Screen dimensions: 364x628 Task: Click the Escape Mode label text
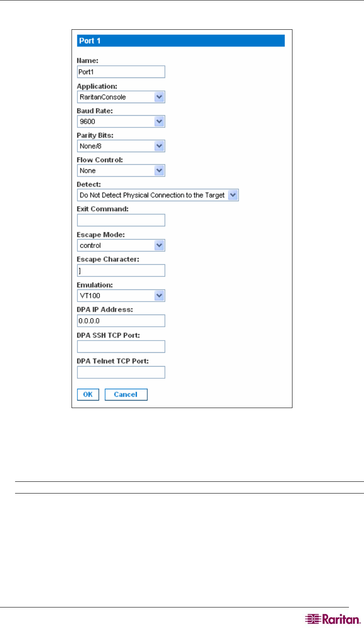pyautogui.click(x=100, y=235)
